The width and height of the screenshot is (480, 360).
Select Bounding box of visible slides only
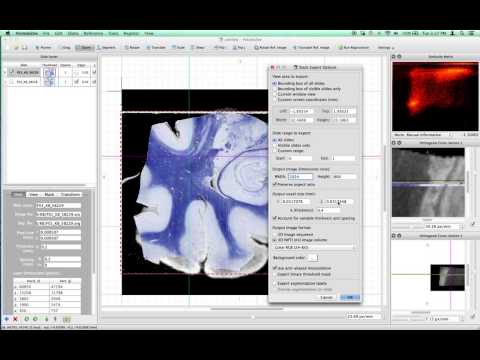tap(275, 89)
